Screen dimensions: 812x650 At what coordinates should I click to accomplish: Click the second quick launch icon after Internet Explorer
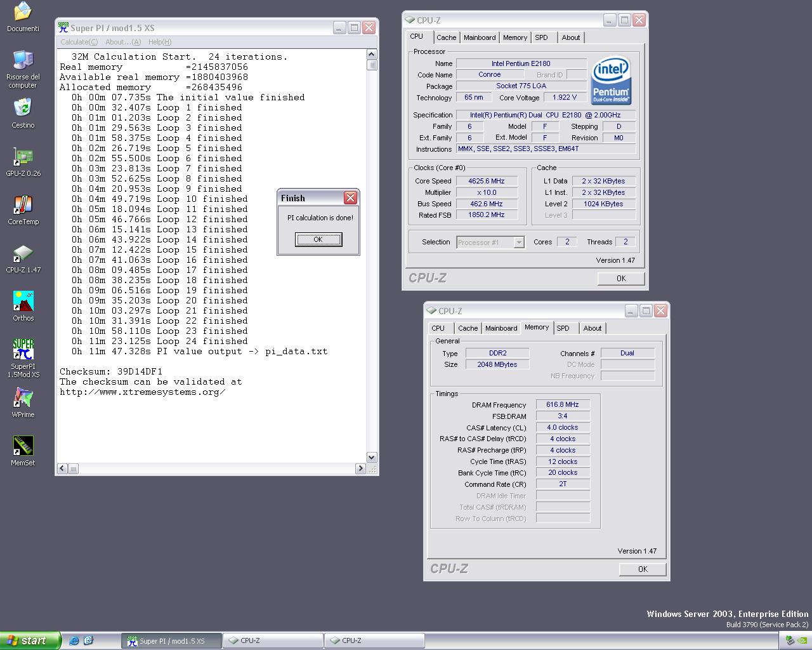[88, 640]
